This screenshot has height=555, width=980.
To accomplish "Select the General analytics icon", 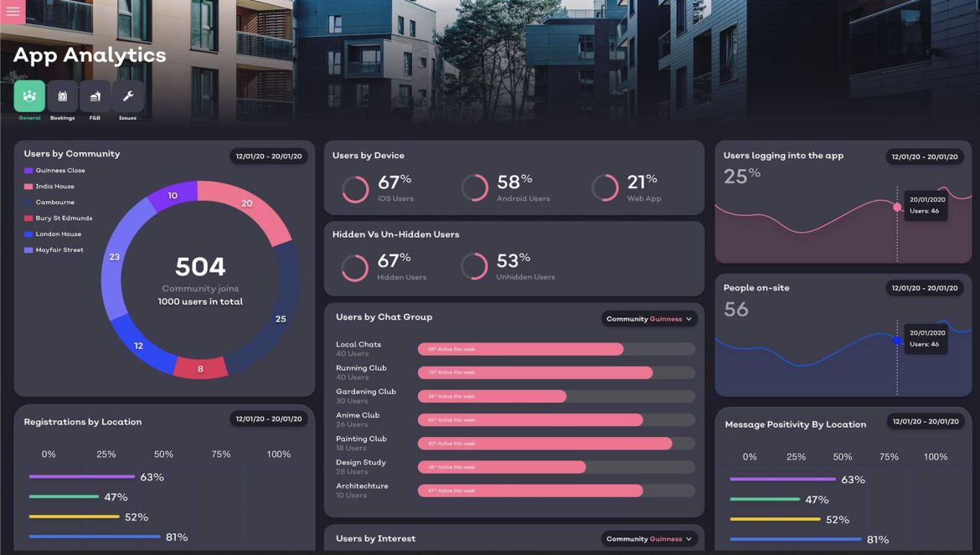I will pyautogui.click(x=29, y=96).
